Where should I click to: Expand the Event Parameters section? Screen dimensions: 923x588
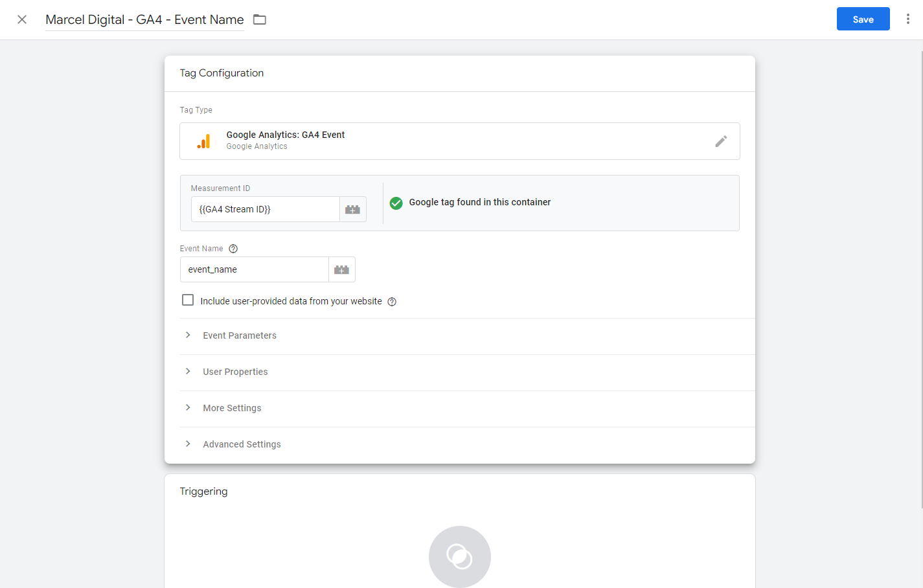(239, 335)
